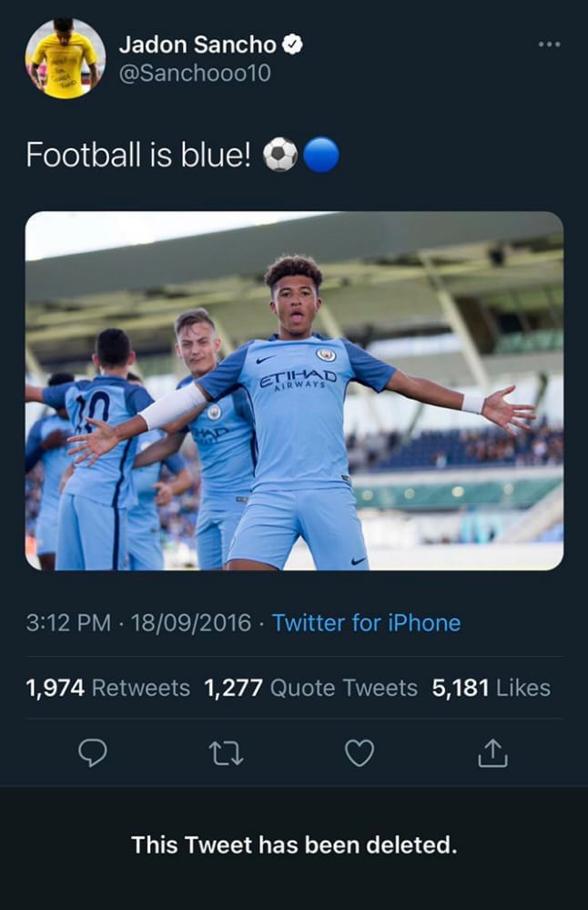The width and height of the screenshot is (588, 910).
Task: Click the 3:12 PM timestamp
Action: tap(68, 623)
